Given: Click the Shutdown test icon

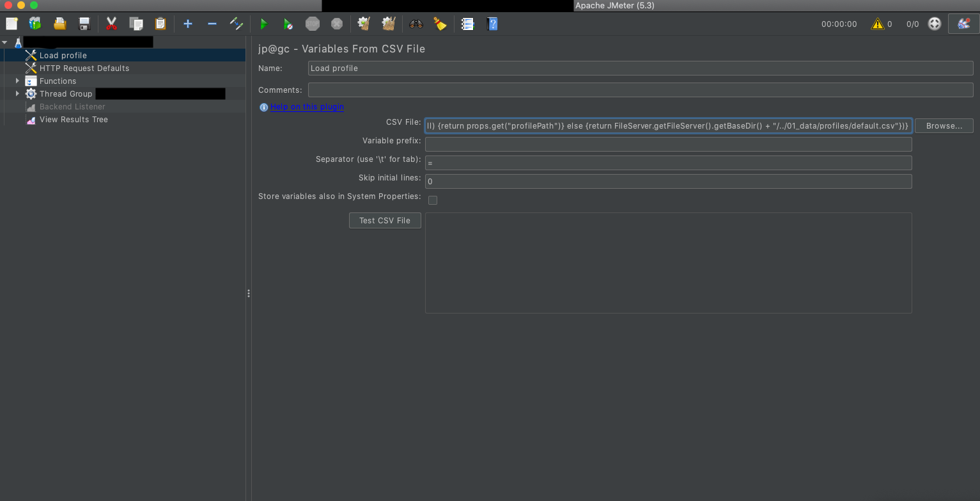Looking at the screenshot, I should pos(337,24).
